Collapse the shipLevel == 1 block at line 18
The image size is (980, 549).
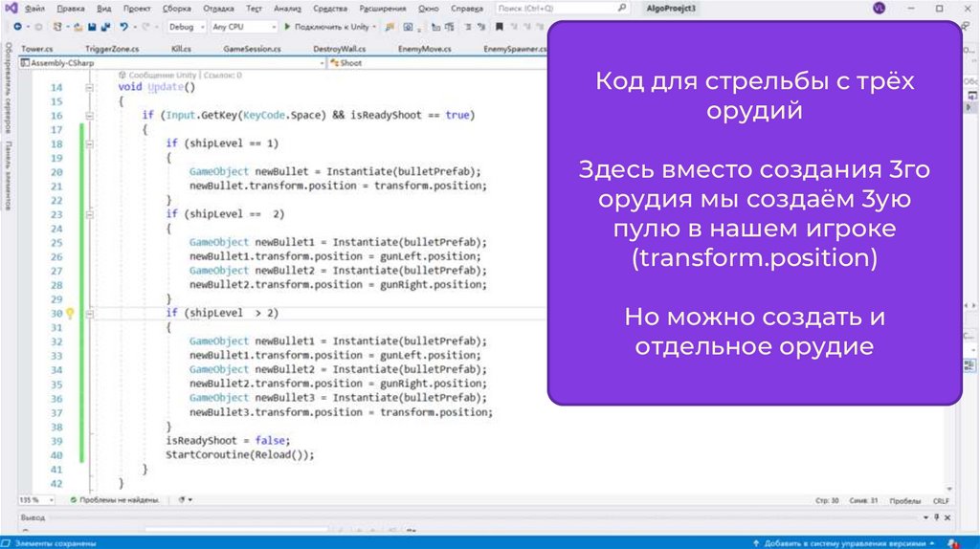(87, 143)
